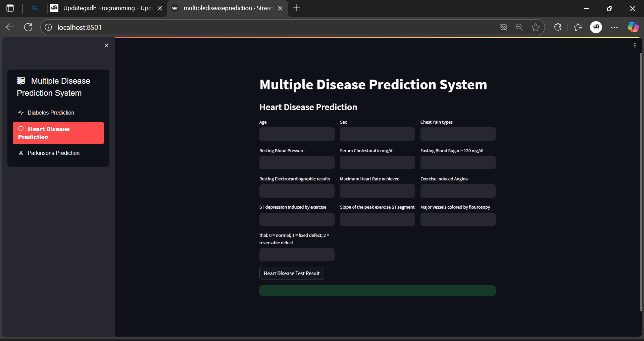Open the favorites star icon in the address bar
Viewport: 644px width, 341px height.
pyautogui.click(x=536, y=27)
